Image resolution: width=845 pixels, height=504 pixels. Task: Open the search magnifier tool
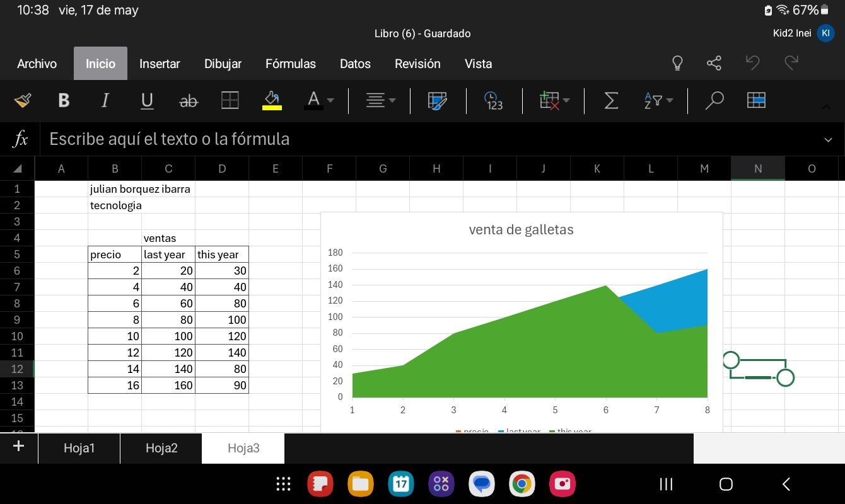click(x=714, y=101)
